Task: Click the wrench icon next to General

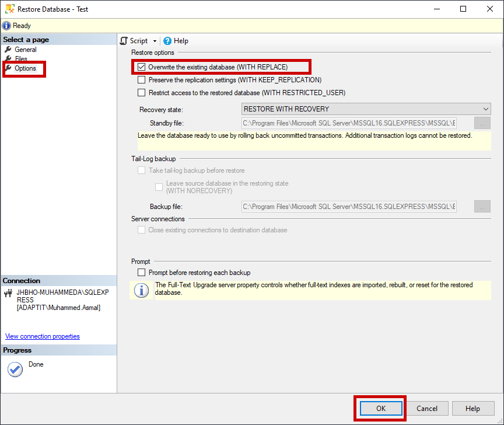Action: tap(8, 49)
